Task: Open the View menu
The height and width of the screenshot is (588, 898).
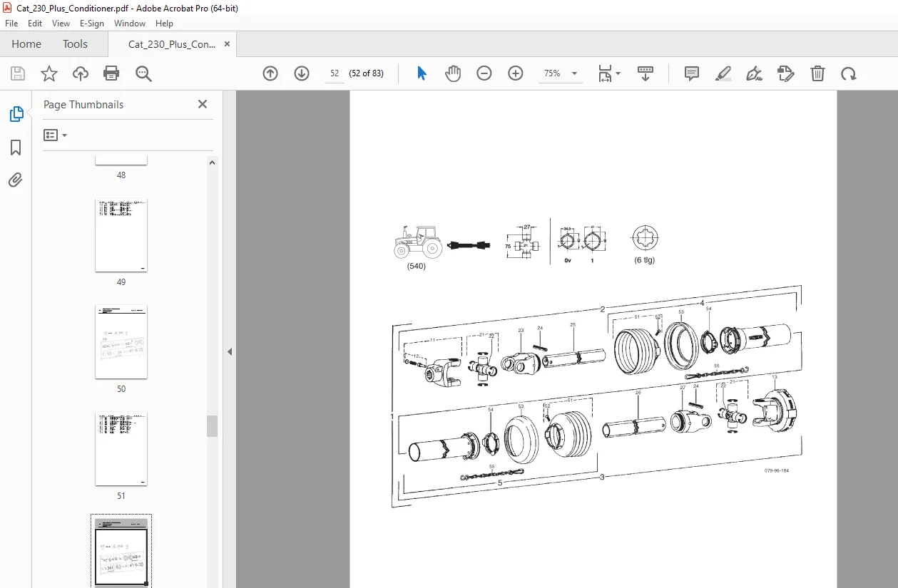Action: coord(61,24)
